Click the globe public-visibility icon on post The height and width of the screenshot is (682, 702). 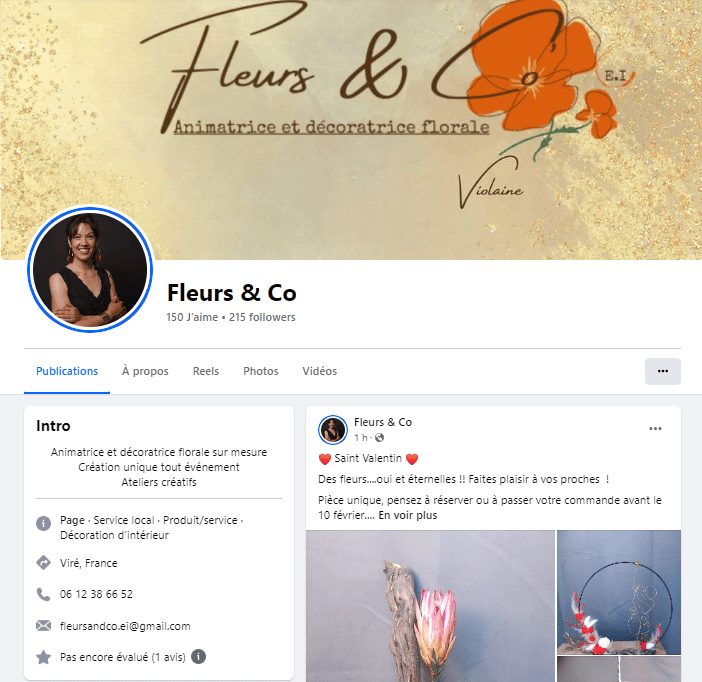379,438
